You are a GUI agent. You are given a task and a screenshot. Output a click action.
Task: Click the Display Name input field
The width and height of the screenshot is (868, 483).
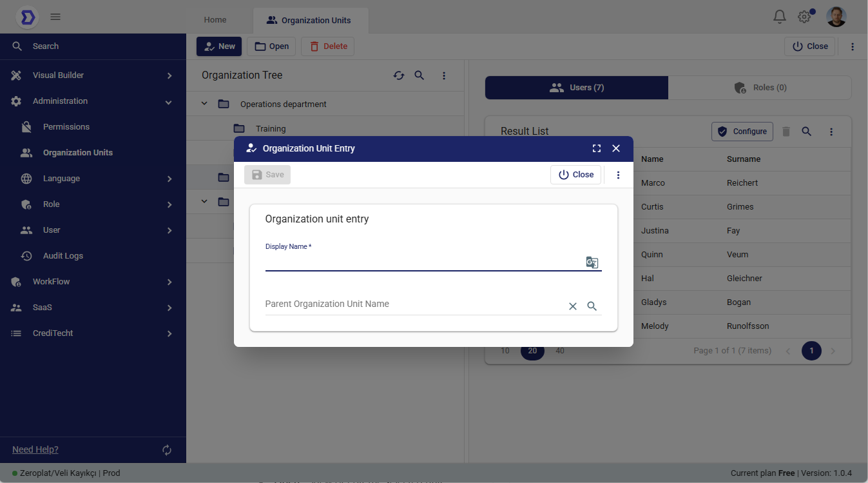pyautogui.click(x=422, y=262)
